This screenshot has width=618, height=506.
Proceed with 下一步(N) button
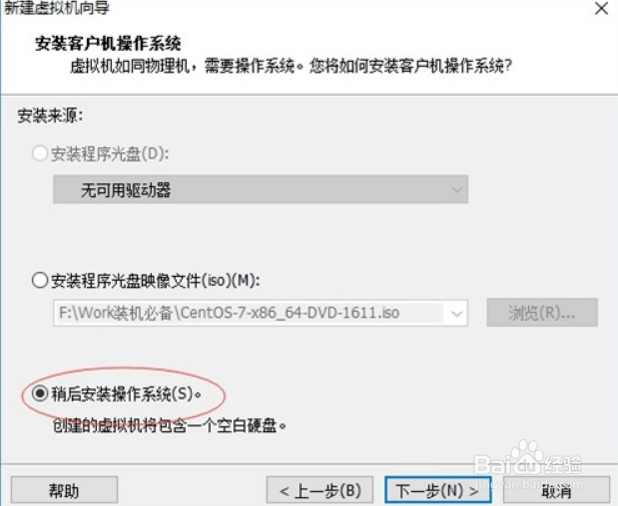click(437, 490)
